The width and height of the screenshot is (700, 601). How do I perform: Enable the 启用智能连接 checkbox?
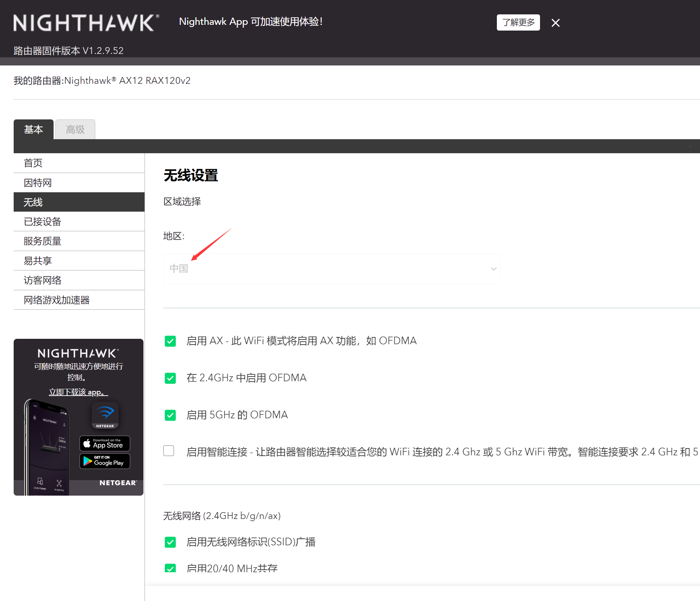[169, 451]
